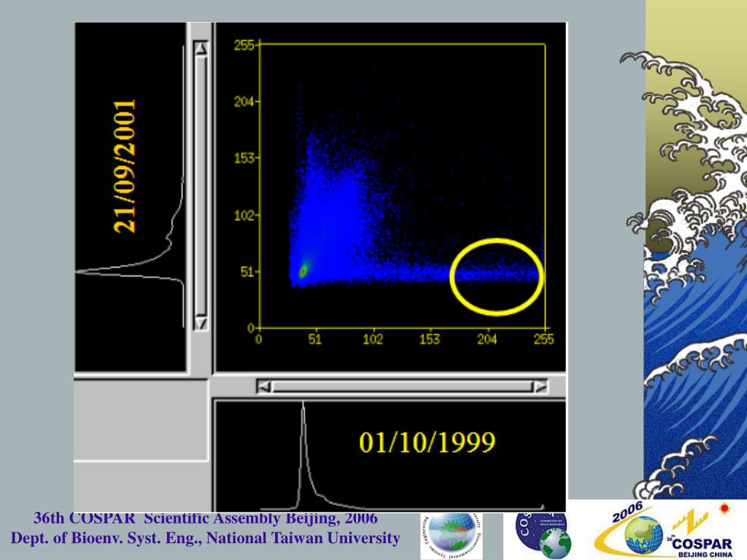The image size is (747, 560).
Task: Click the x-axis label 204
Action: pyautogui.click(x=487, y=339)
